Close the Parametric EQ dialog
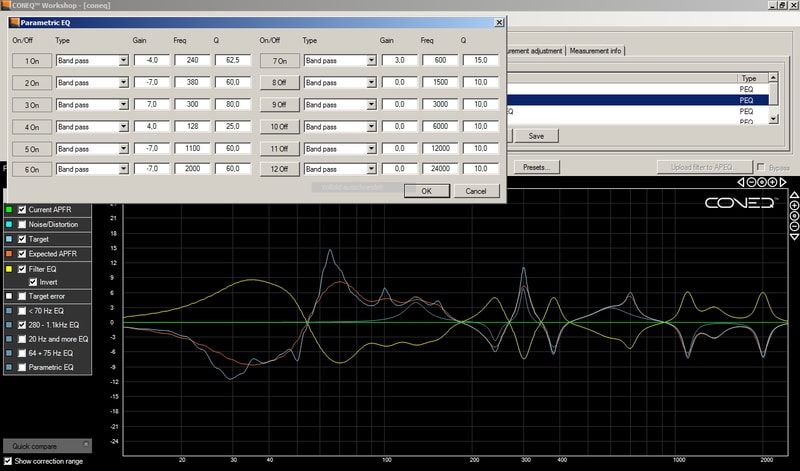The height and width of the screenshot is (471, 800). 499,22
